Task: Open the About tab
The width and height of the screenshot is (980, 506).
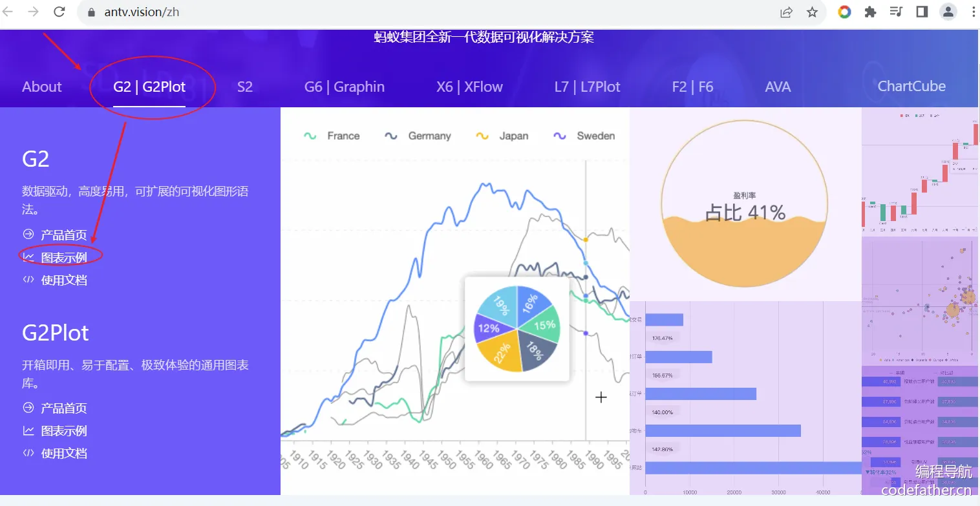Action: [x=42, y=87]
